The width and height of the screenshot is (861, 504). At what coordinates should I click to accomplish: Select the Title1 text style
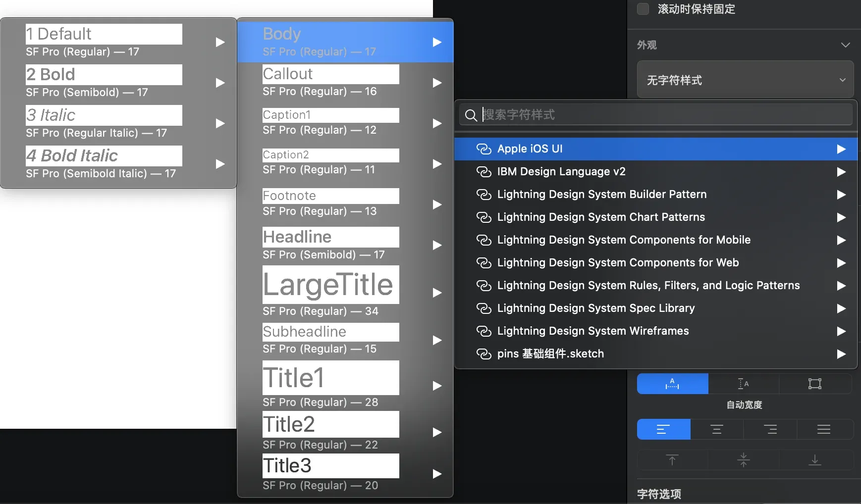pos(345,385)
